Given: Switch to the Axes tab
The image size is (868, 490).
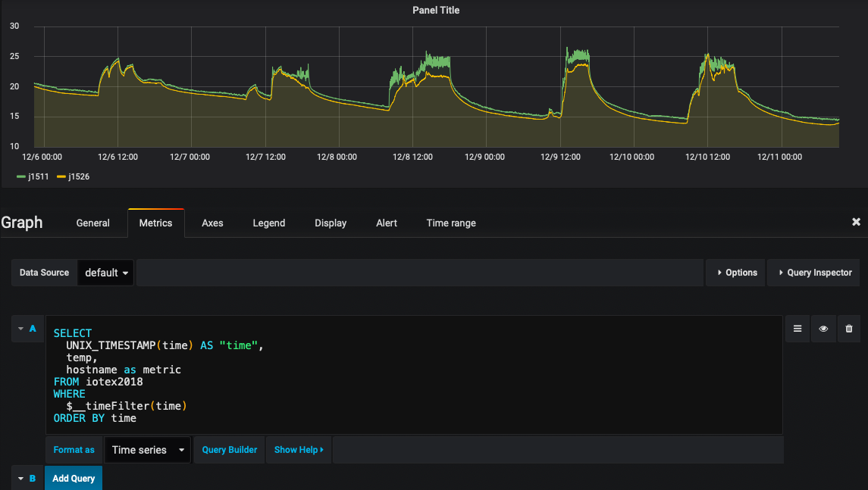Looking at the screenshot, I should point(212,223).
